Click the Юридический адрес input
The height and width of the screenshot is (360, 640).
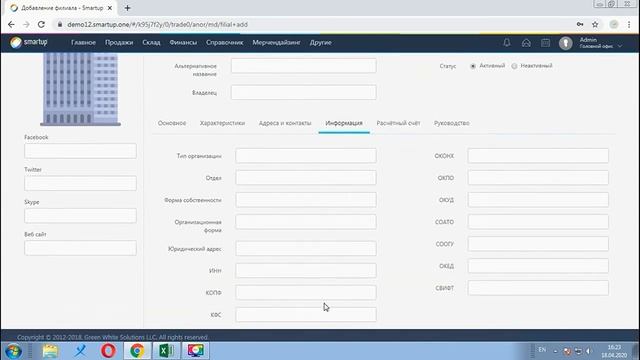pyautogui.click(x=306, y=249)
